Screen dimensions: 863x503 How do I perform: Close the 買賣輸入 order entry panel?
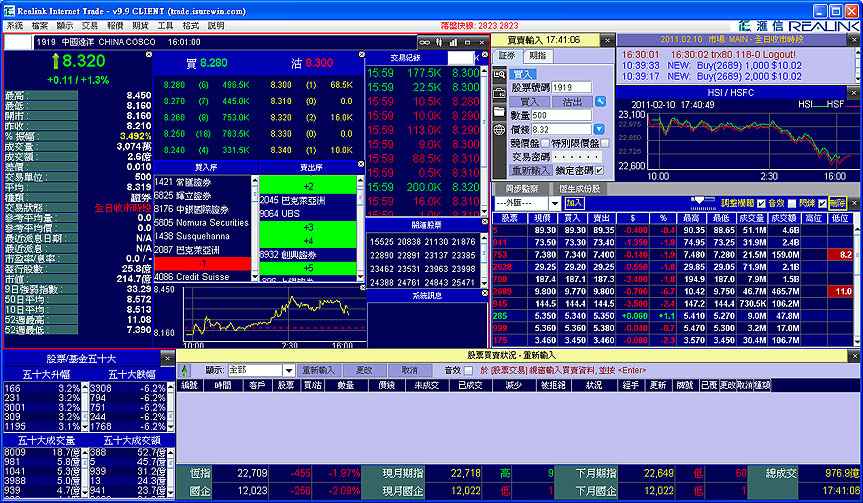click(x=608, y=40)
